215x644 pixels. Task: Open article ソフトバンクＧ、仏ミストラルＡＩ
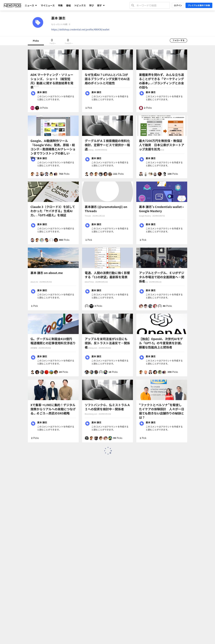coord(107,407)
